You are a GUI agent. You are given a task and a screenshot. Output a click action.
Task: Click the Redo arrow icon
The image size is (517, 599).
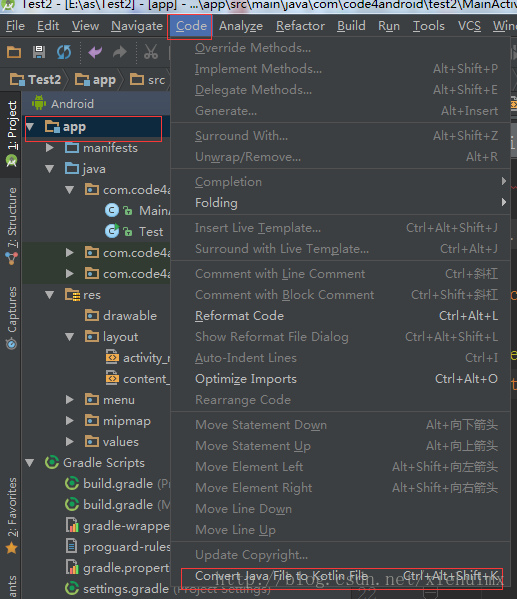[120, 52]
